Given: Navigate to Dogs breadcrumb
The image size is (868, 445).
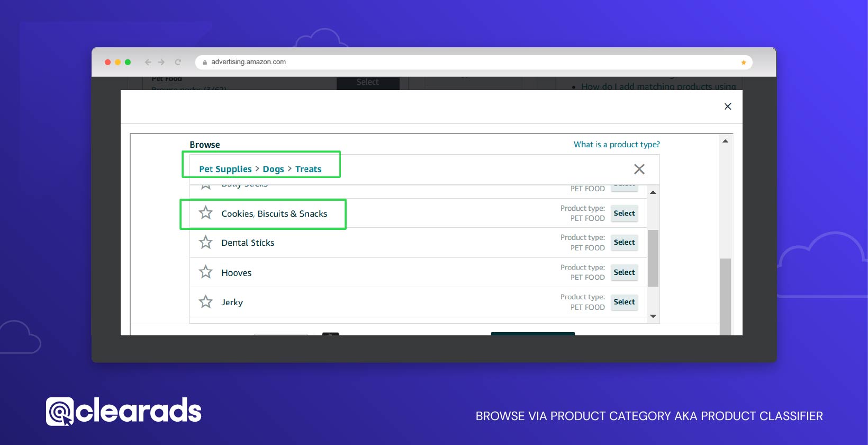Looking at the screenshot, I should (273, 169).
